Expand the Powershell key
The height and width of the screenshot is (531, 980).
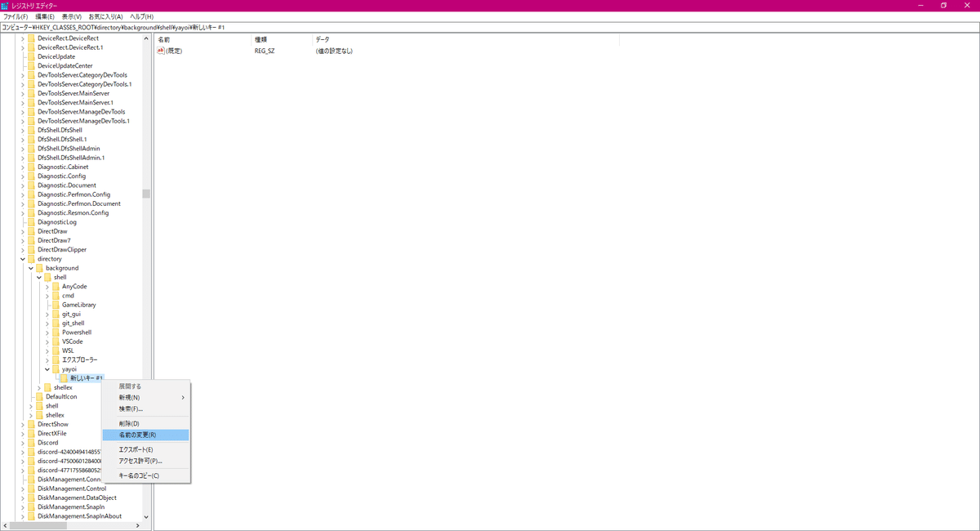tap(47, 332)
